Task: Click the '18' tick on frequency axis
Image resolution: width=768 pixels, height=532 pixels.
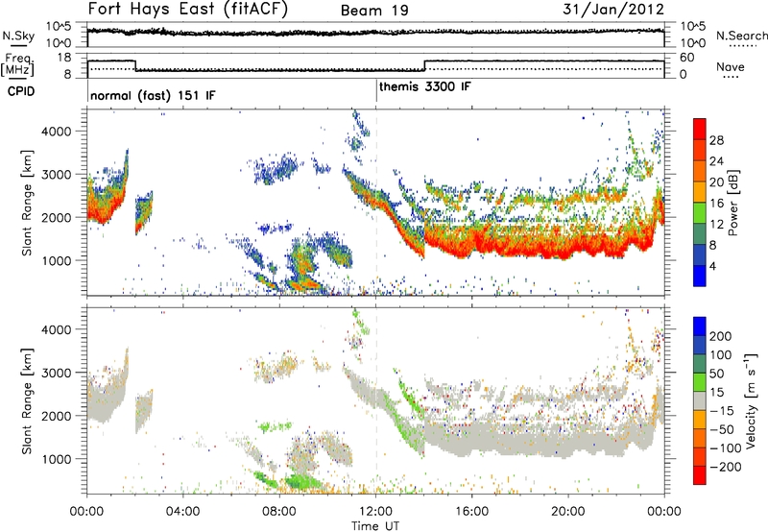Action: click(64, 58)
